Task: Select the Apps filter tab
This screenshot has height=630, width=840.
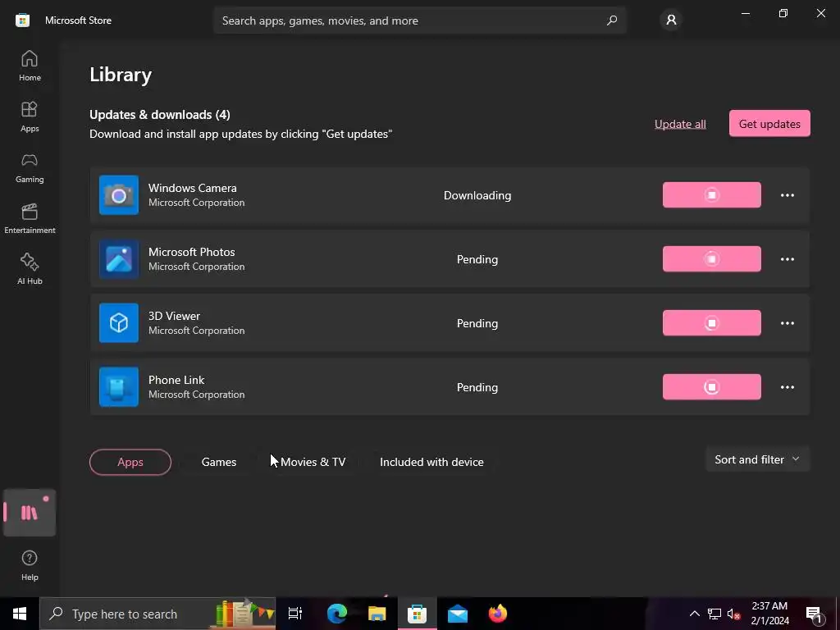Action: pos(130,462)
